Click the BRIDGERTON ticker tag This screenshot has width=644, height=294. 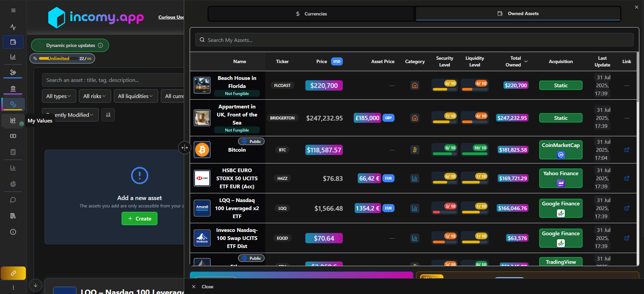point(282,118)
